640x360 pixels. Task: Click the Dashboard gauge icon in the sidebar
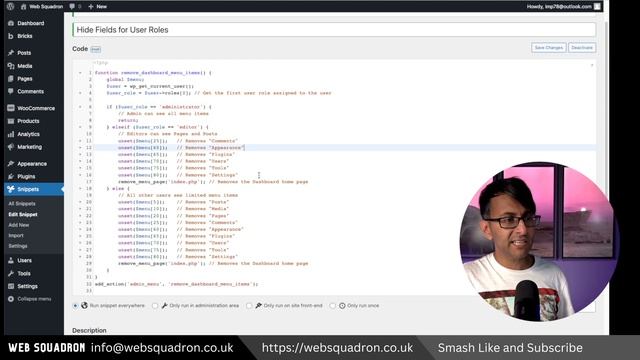click(x=11, y=23)
